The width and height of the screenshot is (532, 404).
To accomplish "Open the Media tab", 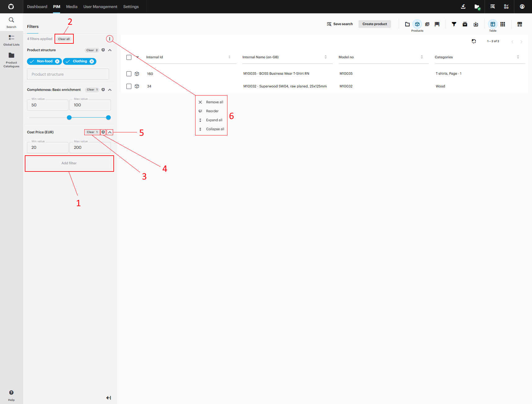I will 72,7.
